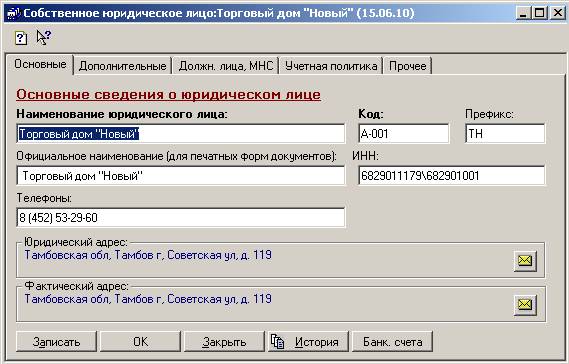The height and width of the screenshot is (364, 569).
Task: Click the Телефоны input field
Action: [181, 217]
